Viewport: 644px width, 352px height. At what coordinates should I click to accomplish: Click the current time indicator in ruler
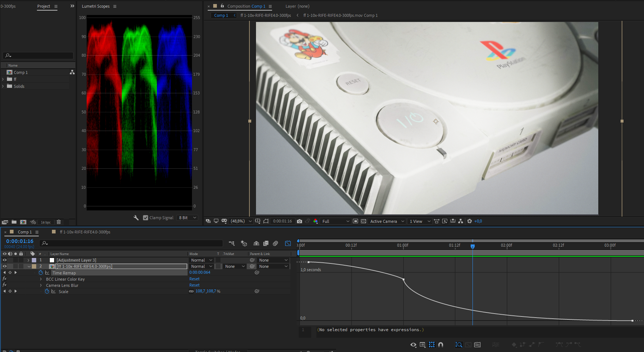click(x=472, y=246)
